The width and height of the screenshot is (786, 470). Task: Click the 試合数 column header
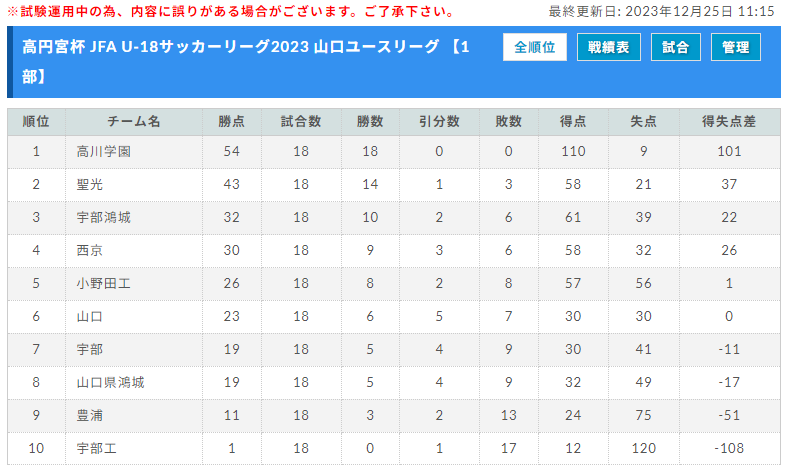pyautogui.click(x=301, y=122)
